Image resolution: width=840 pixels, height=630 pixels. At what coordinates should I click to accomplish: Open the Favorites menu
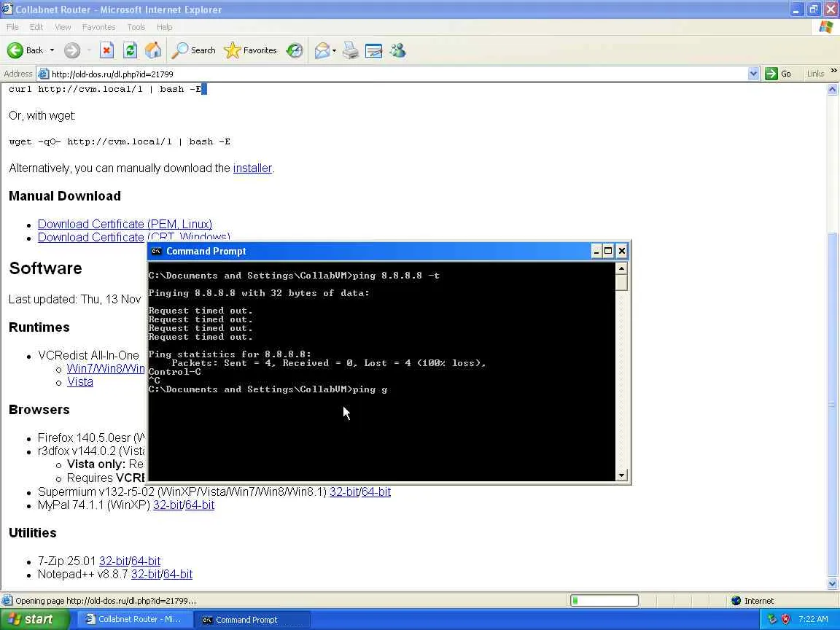click(98, 27)
